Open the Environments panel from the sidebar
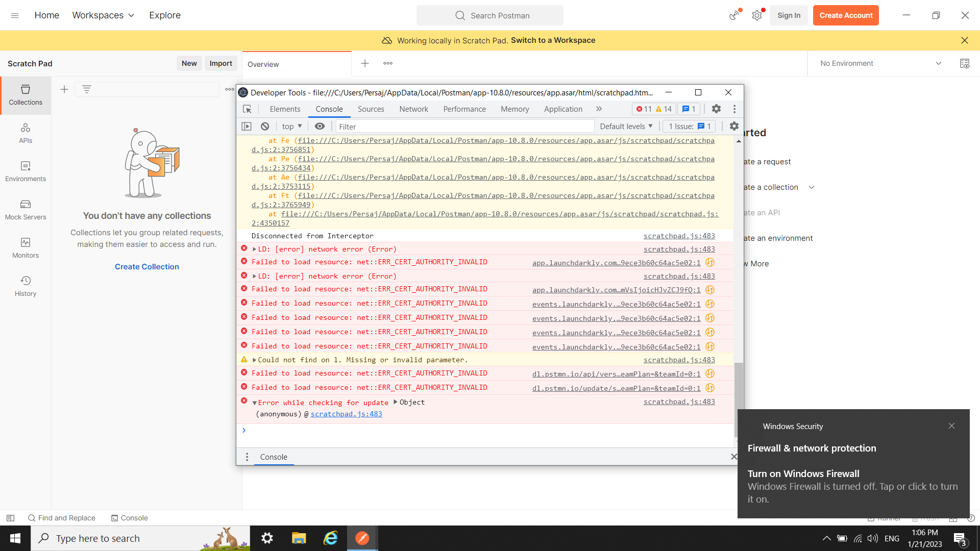This screenshot has width=980, height=551. point(25,171)
